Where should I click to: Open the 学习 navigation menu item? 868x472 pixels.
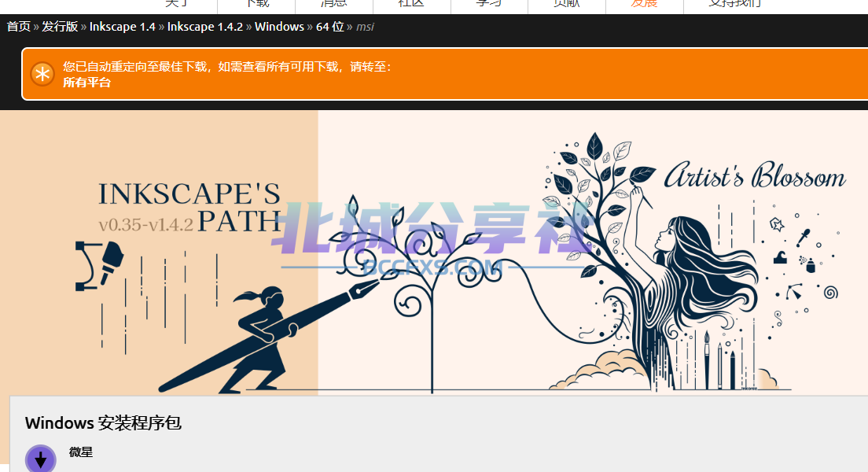click(x=489, y=3)
